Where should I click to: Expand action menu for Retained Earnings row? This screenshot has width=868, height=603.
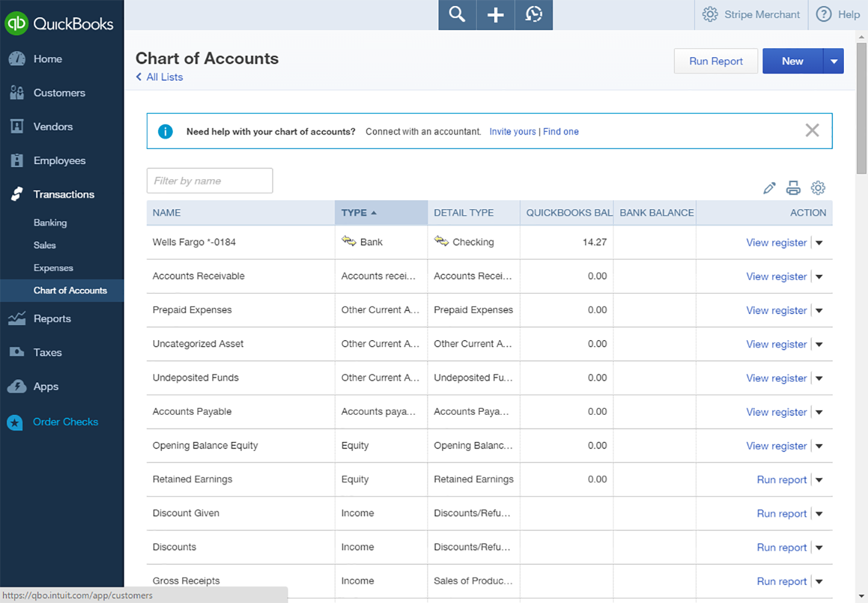tap(819, 480)
